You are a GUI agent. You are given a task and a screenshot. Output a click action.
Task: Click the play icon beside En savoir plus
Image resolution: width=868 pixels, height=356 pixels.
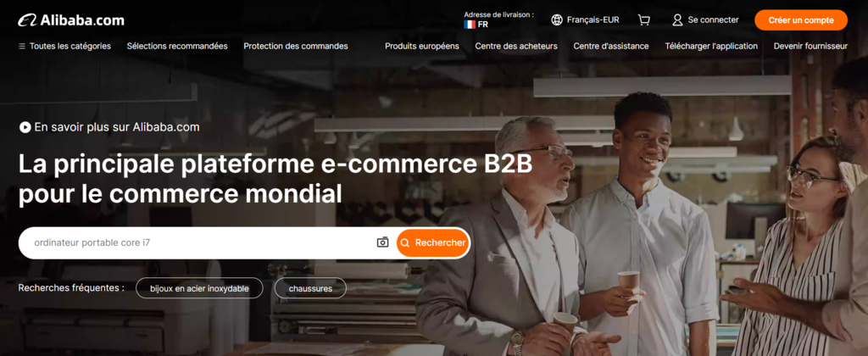[x=25, y=127]
